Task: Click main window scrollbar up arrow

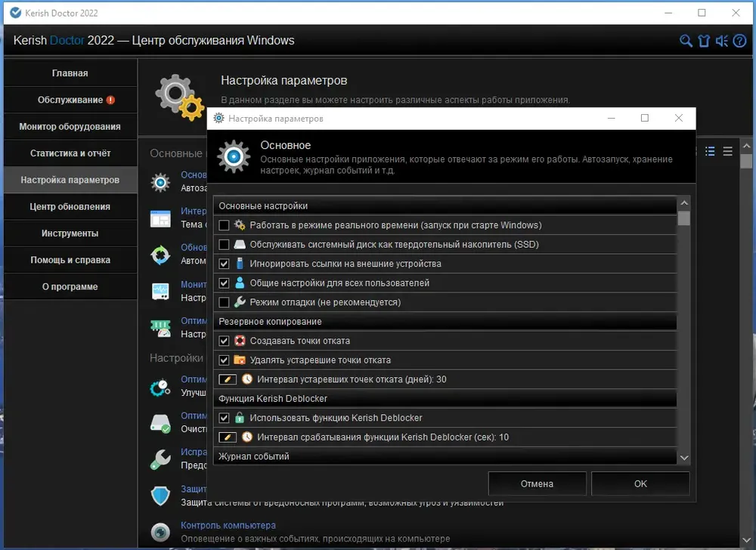Action: coord(746,145)
